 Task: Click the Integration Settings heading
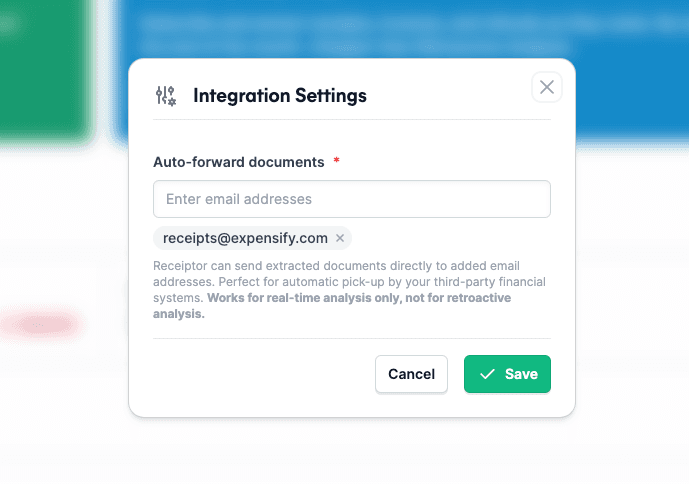280,96
